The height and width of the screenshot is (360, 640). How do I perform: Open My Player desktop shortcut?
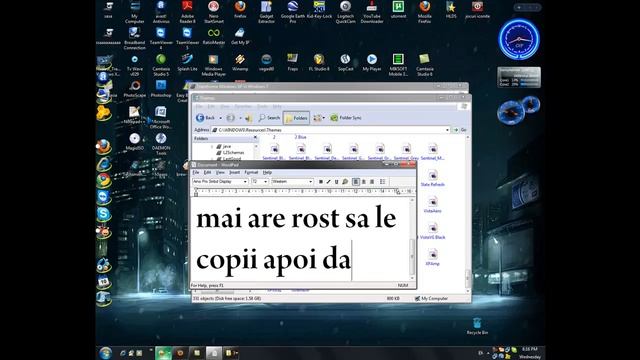[x=372, y=62]
